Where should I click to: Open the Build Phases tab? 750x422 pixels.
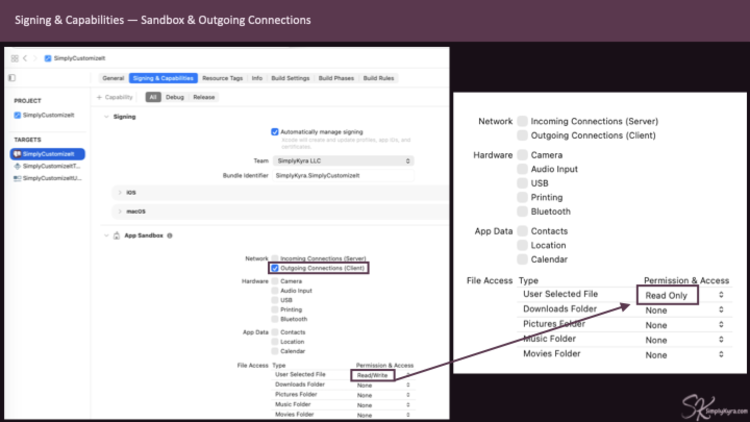click(x=336, y=78)
